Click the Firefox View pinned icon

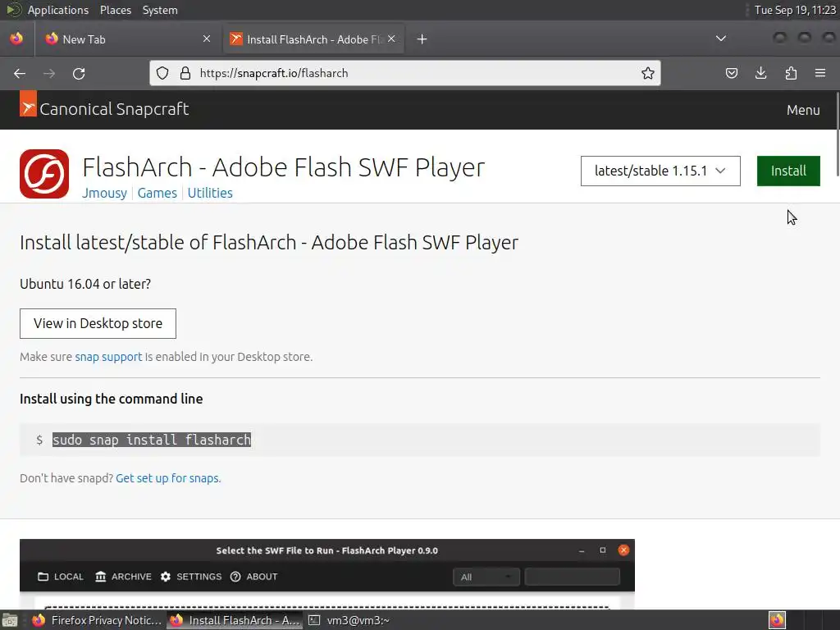(16, 39)
